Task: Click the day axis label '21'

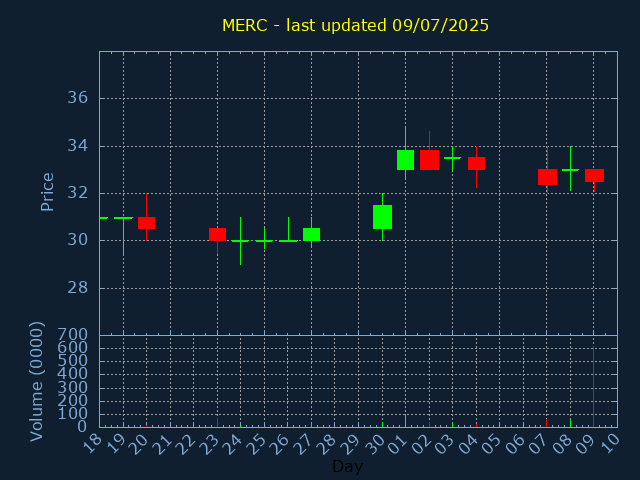Action: point(163,444)
